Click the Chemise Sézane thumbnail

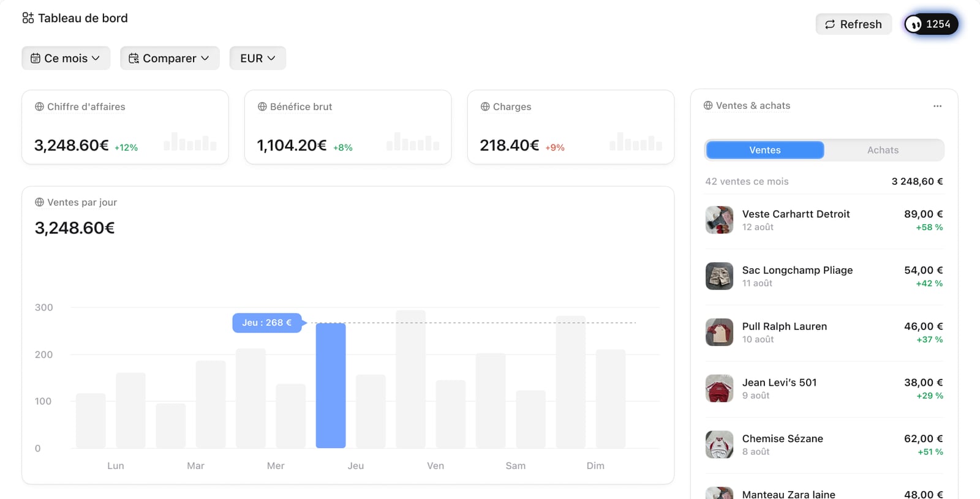click(720, 445)
